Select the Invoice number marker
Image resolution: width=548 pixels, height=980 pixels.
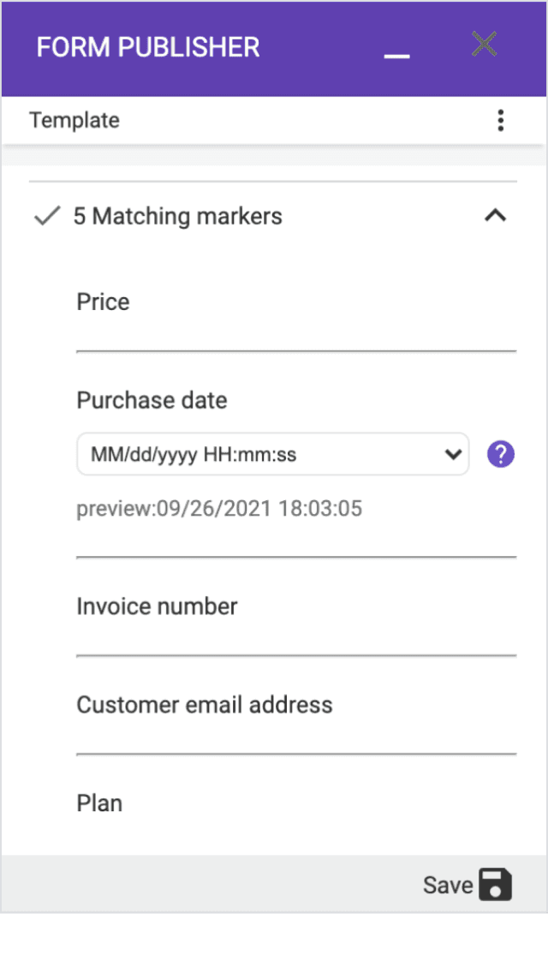[157, 607]
